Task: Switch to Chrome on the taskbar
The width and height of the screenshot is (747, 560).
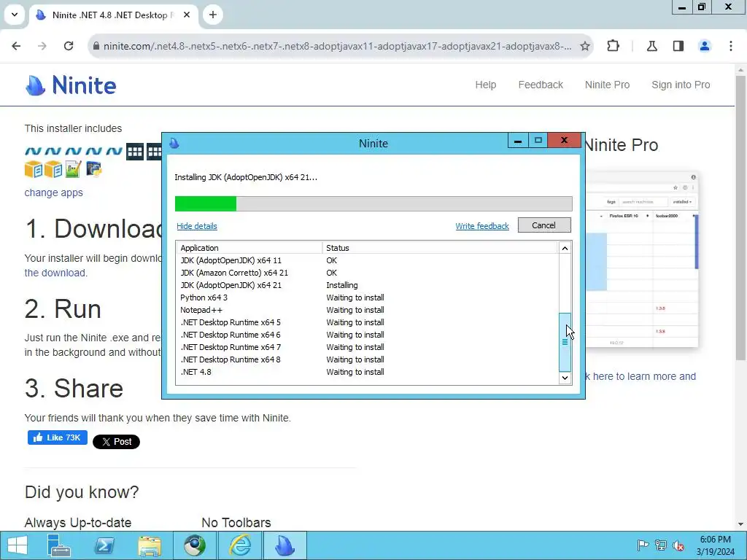Action: (x=194, y=545)
